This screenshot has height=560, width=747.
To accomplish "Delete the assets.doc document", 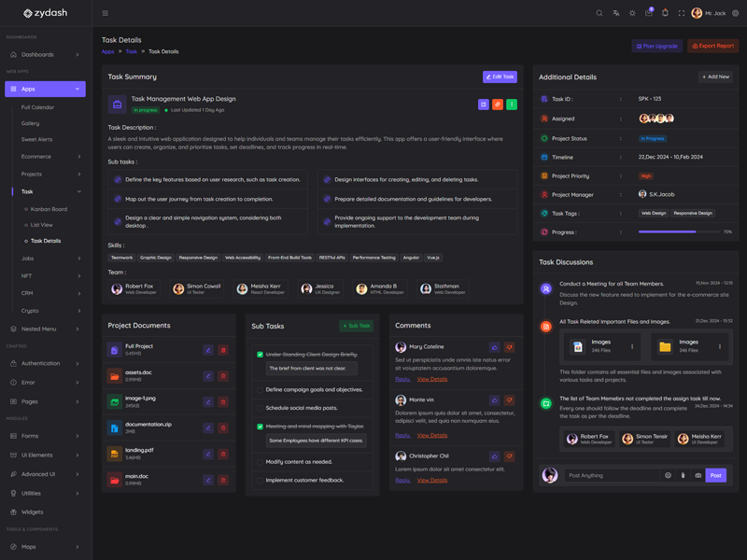I will [223, 376].
